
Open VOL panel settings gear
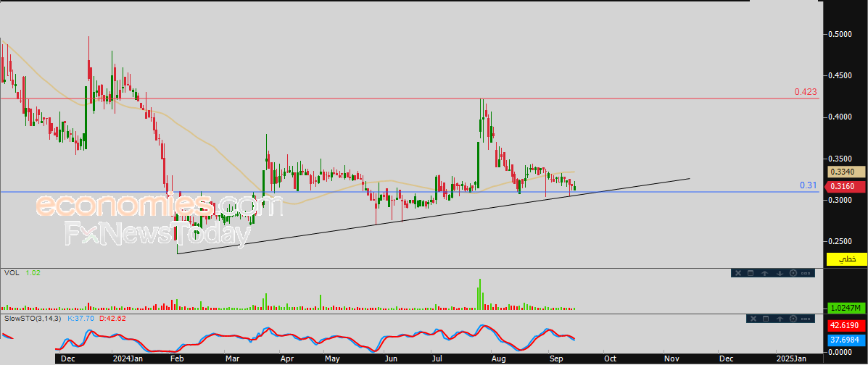pos(793,273)
